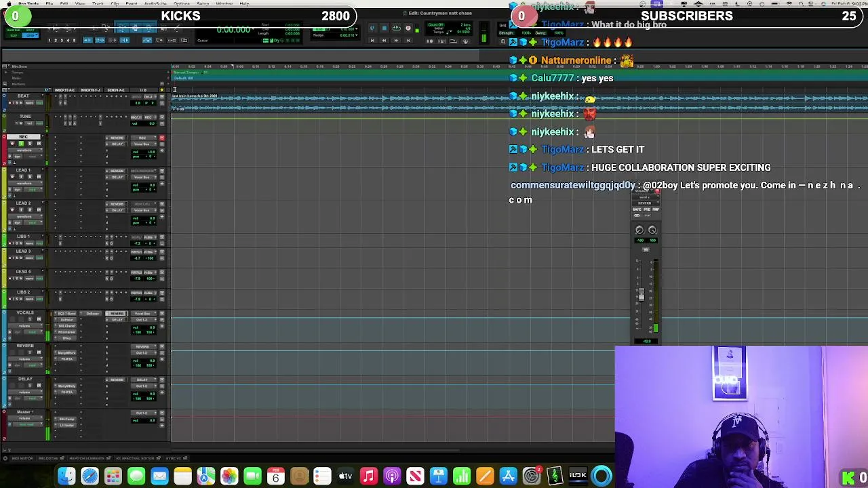The height and width of the screenshot is (488, 868).
Task: Enable Slip edit mode
Action: click(13, 35)
